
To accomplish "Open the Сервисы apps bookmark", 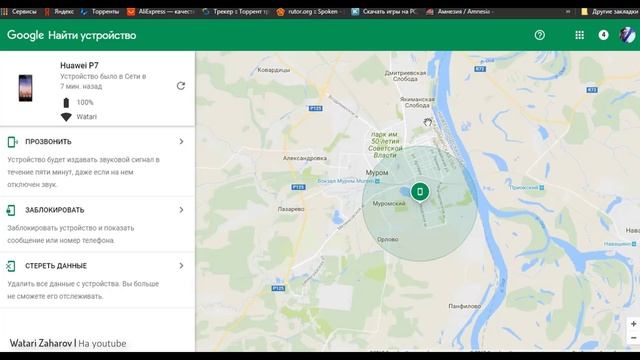I will tap(19, 11).
